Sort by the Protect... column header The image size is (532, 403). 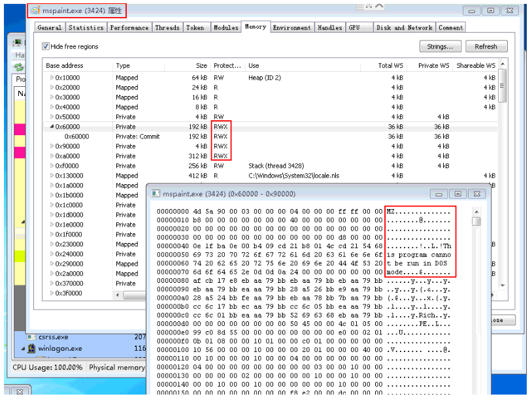point(227,65)
